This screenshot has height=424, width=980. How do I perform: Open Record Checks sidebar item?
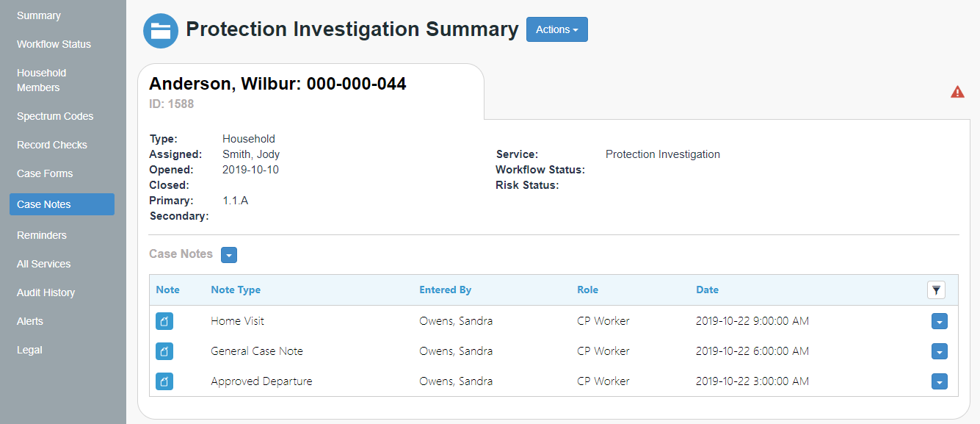(52, 145)
